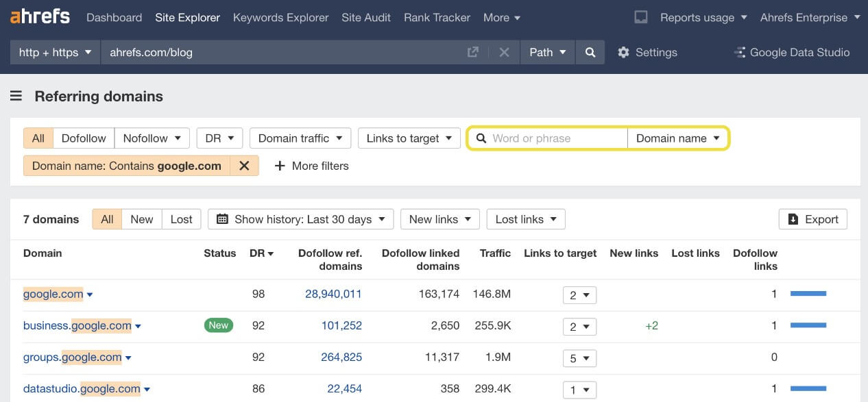This screenshot has width=868, height=402.
Task: Click More filters plus button
Action: [311, 166]
